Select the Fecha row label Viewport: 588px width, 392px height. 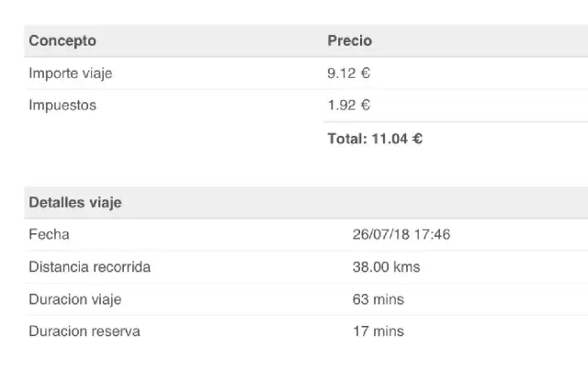point(49,235)
